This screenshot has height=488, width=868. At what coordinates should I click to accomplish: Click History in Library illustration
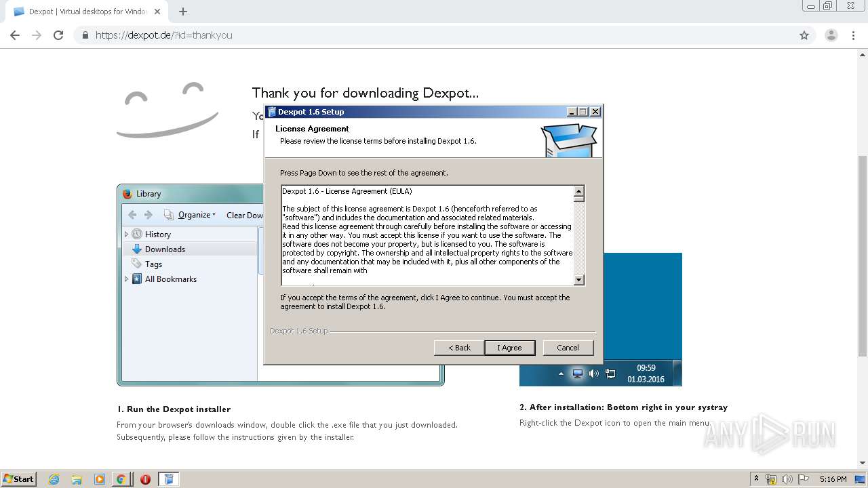[158, 235]
